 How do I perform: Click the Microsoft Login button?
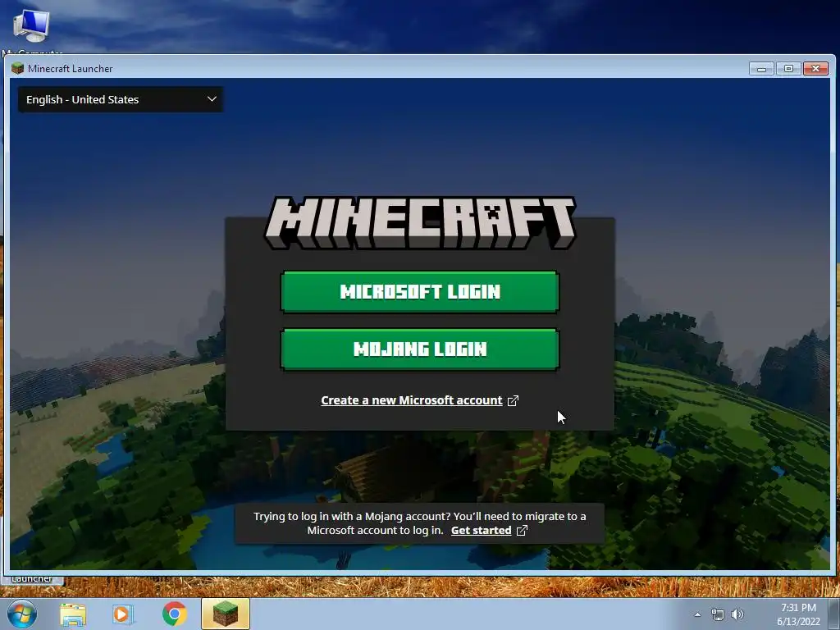pyautogui.click(x=419, y=291)
